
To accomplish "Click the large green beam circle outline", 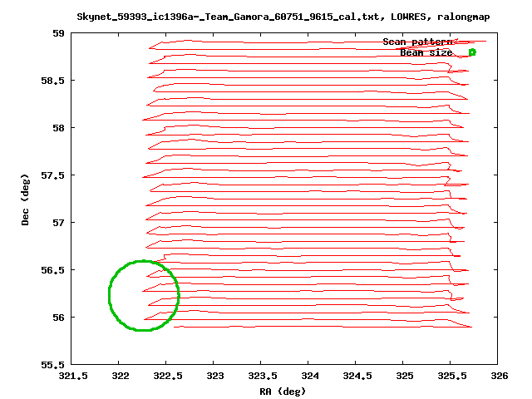I will point(144,296).
